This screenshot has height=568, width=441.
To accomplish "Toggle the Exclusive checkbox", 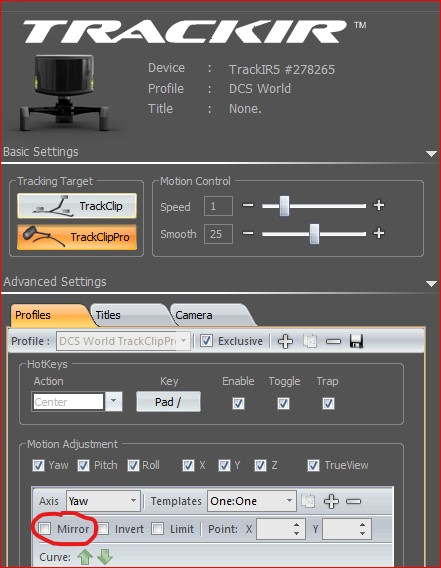I will (x=207, y=341).
